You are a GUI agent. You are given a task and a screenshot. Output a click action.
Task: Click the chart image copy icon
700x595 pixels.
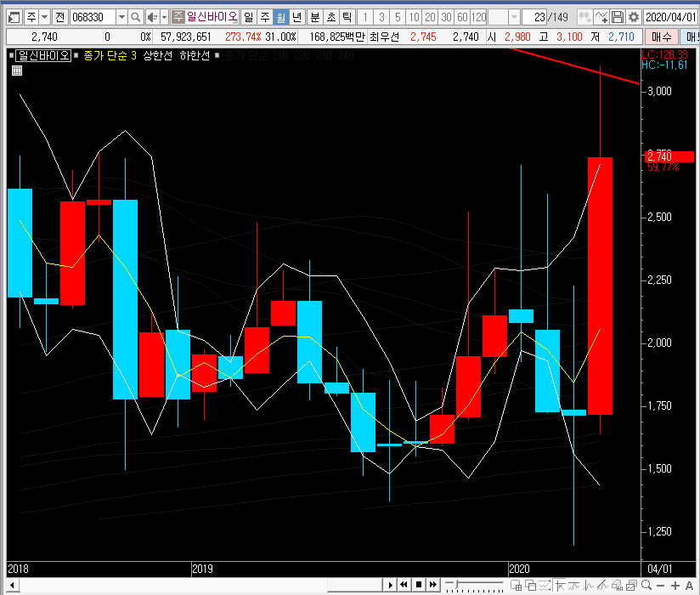coord(631,585)
